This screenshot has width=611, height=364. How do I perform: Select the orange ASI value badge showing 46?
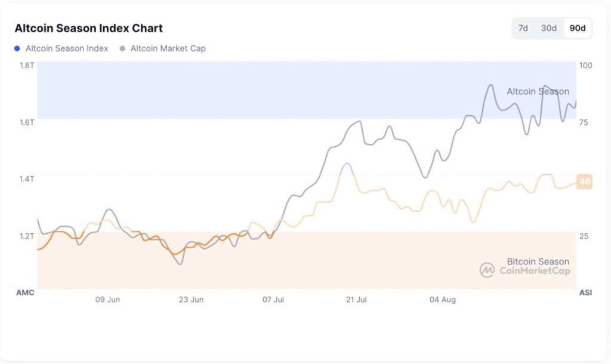(x=585, y=182)
